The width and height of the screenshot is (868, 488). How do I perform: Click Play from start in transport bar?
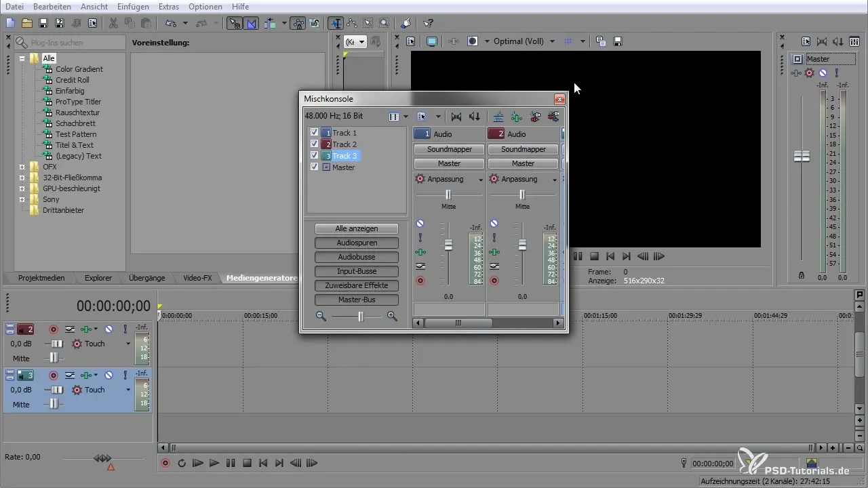[198, 464]
